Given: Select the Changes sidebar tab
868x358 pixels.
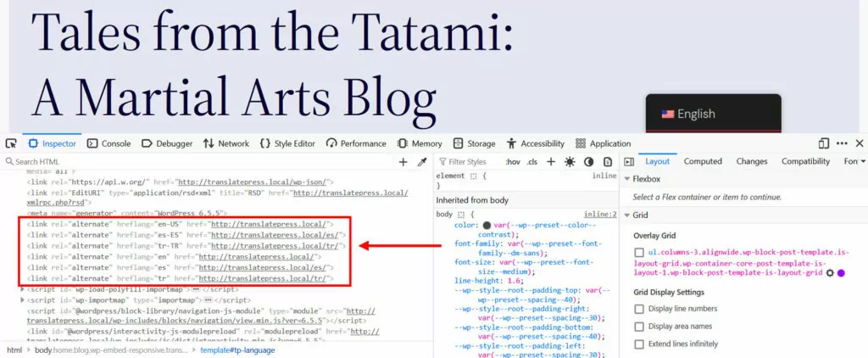Looking at the screenshot, I should [751, 161].
